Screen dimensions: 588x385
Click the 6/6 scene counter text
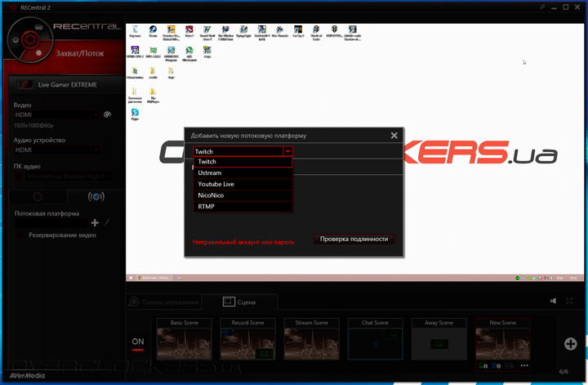(563, 371)
